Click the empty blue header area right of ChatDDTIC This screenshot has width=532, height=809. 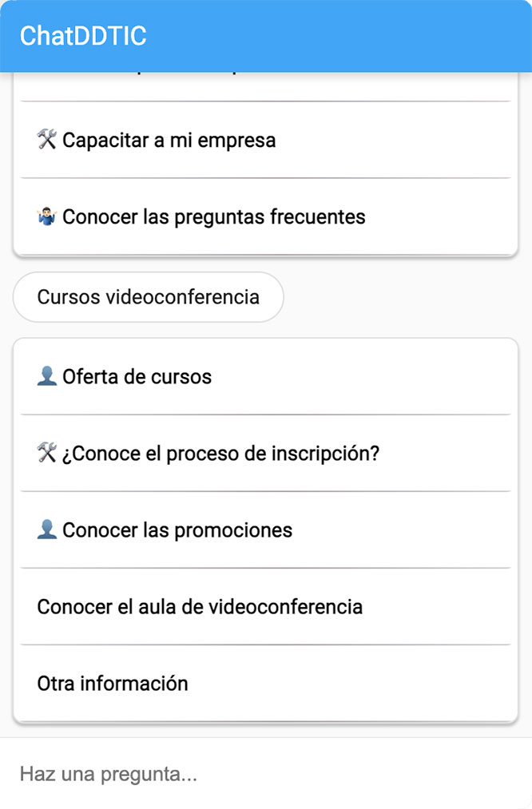[359, 36]
